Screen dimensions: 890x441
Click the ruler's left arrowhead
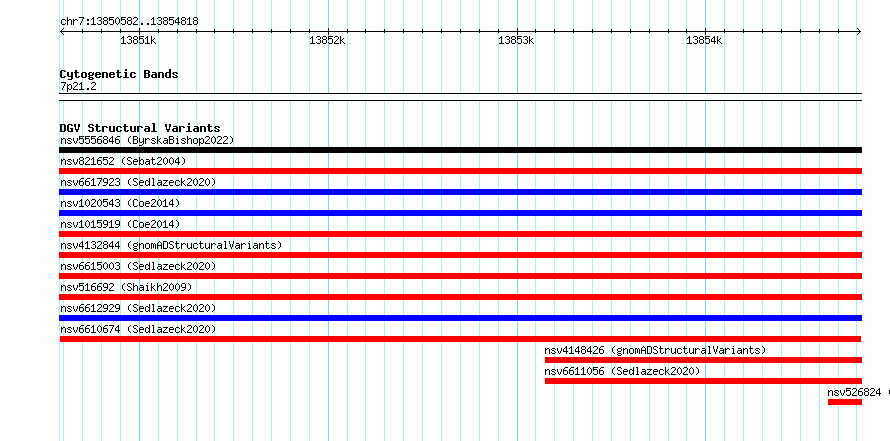[62, 32]
